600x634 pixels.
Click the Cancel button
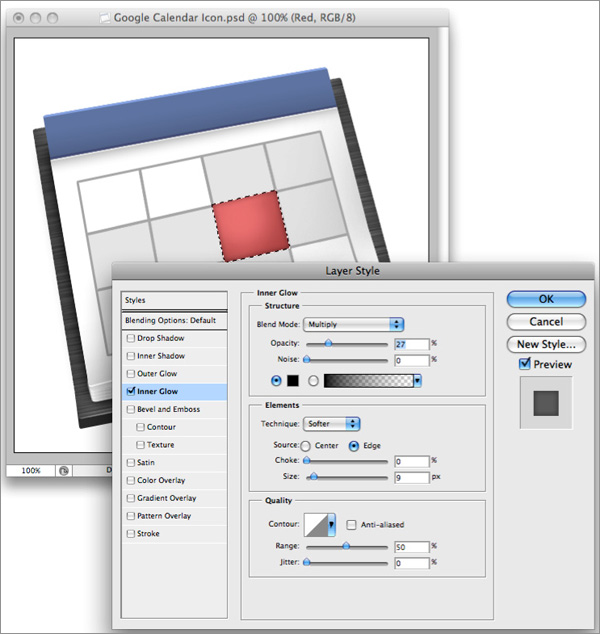(546, 322)
